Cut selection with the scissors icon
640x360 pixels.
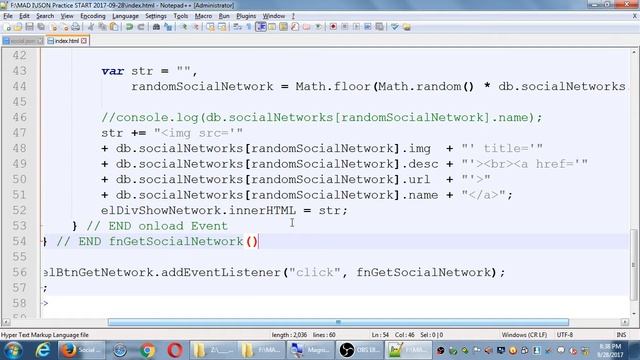[91, 27]
